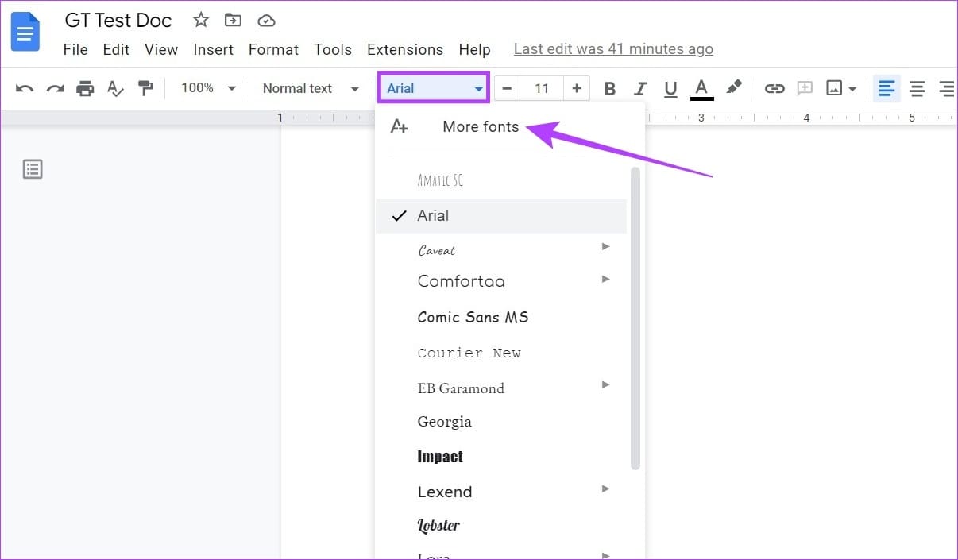Insert a link
958x560 pixels.
775,88
